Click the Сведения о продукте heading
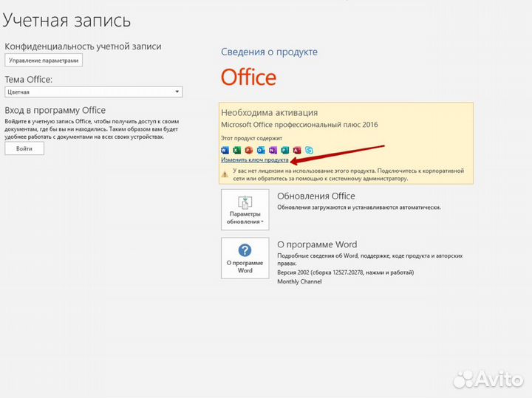Screen dimensions: 532x398 [270, 52]
